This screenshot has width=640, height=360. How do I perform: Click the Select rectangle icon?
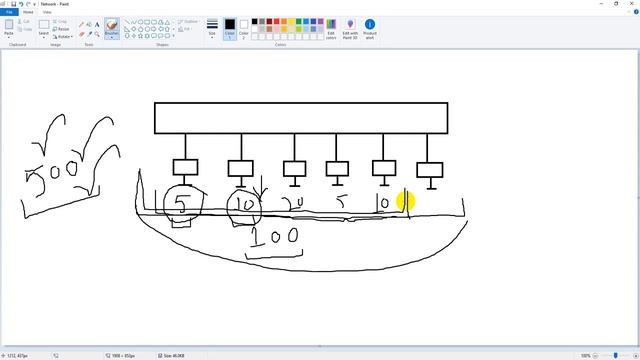(x=44, y=24)
